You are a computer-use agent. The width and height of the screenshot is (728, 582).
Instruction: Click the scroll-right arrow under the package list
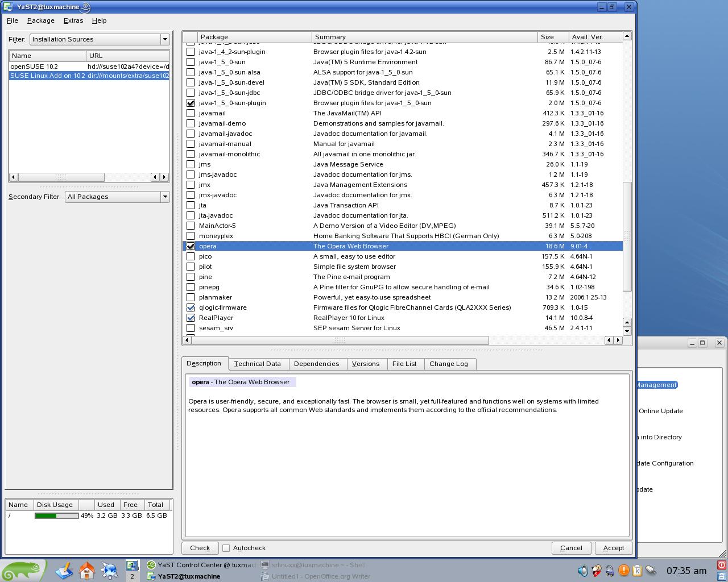click(x=618, y=340)
